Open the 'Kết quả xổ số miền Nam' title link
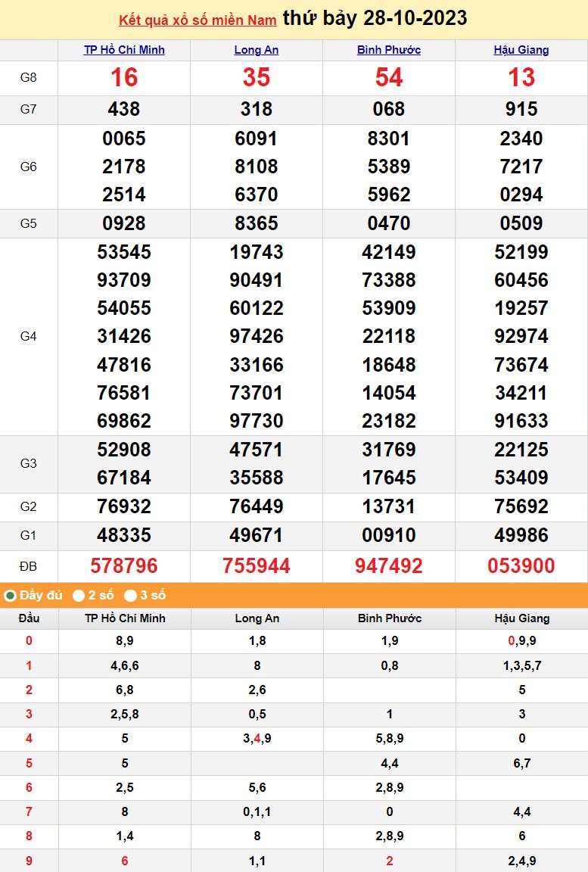Image resolution: width=588 pixels, height=872 pixels. pyautogui.click(x=198, y=20)
